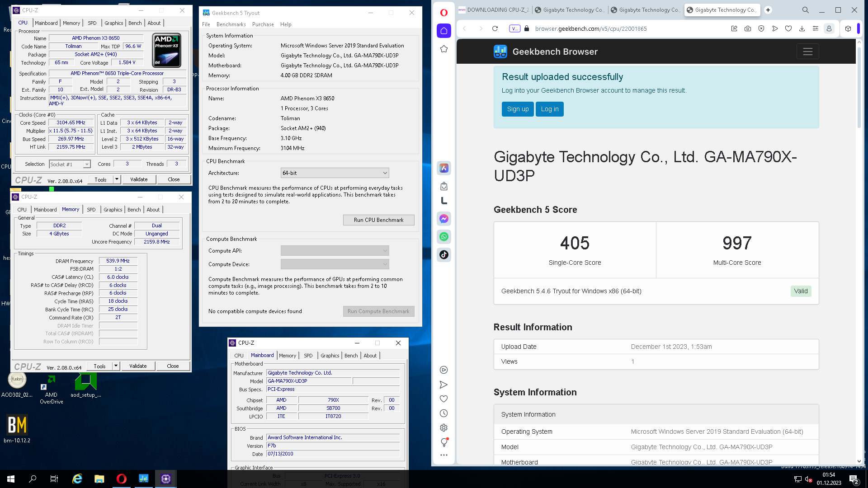Viewport: 868px width, 488px height.
Task: Open Graphics tab in Memory CPU-Z window
Action: coord(113,210)
